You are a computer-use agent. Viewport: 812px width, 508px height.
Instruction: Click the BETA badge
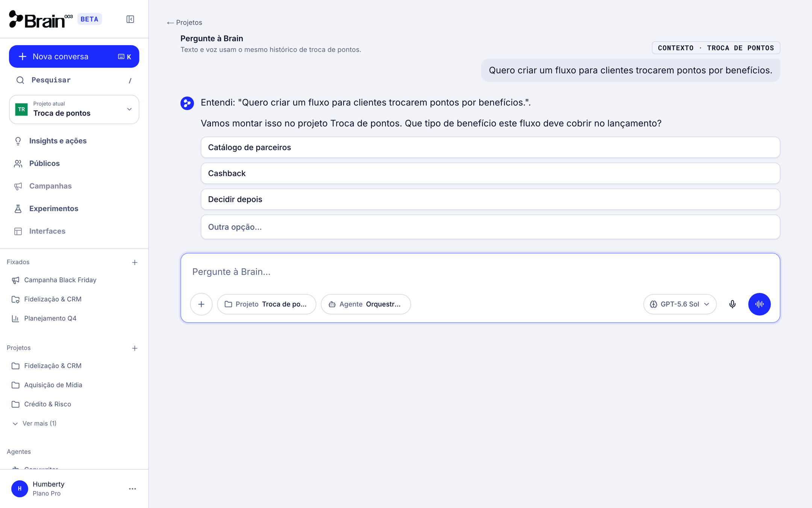89,19
